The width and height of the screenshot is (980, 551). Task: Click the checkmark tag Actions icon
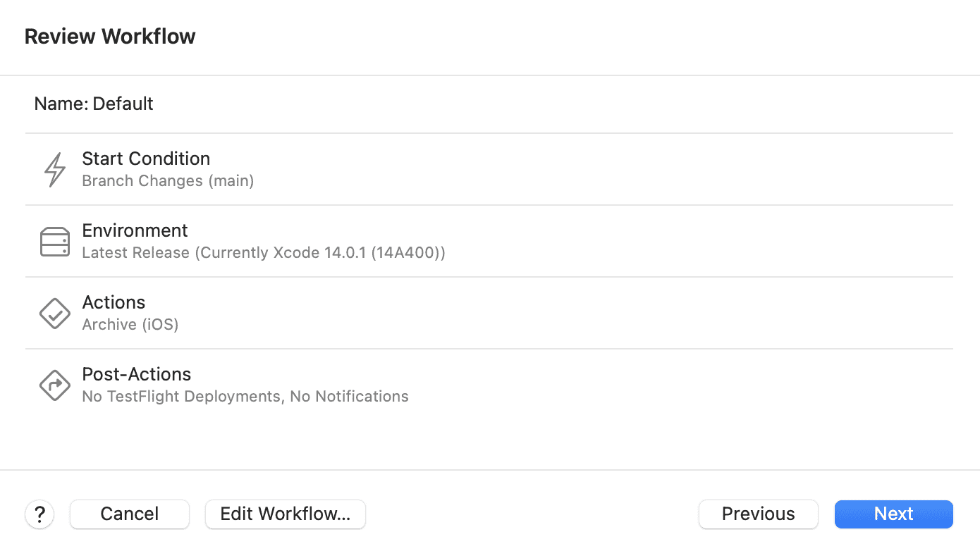[x=54, y=313]
